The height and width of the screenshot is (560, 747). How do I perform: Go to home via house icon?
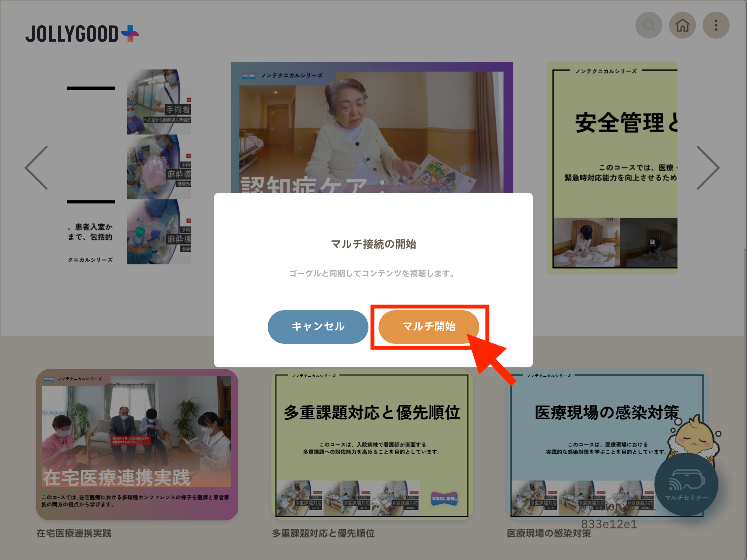(x=682, y=25)
